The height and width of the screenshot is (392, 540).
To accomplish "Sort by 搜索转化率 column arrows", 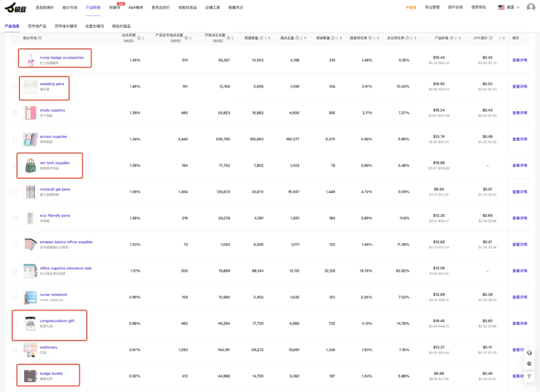I will pos(374,38).
